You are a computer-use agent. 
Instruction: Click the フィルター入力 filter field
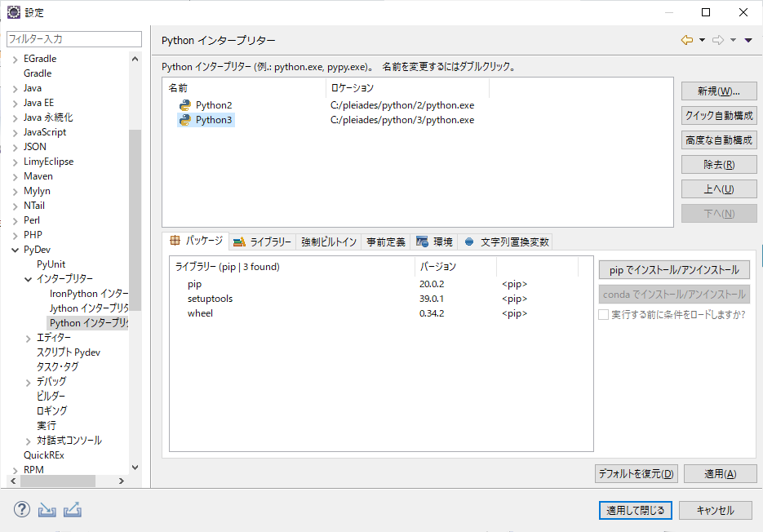tap(74, 39)
